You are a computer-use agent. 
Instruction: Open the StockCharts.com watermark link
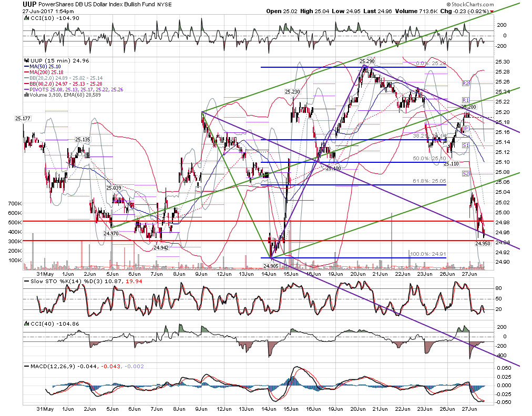[470, 4]
